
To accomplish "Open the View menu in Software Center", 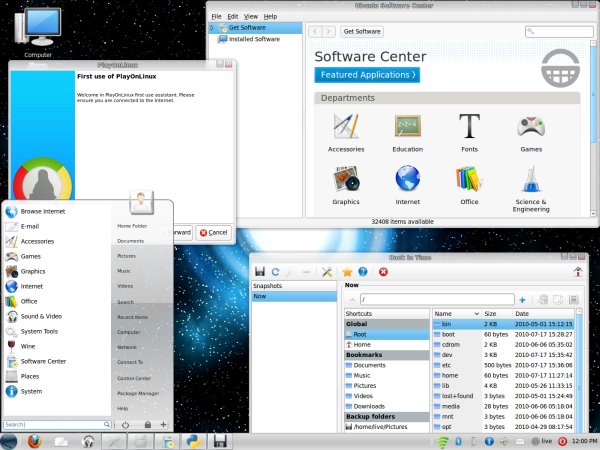I will [x=251, y=17].
